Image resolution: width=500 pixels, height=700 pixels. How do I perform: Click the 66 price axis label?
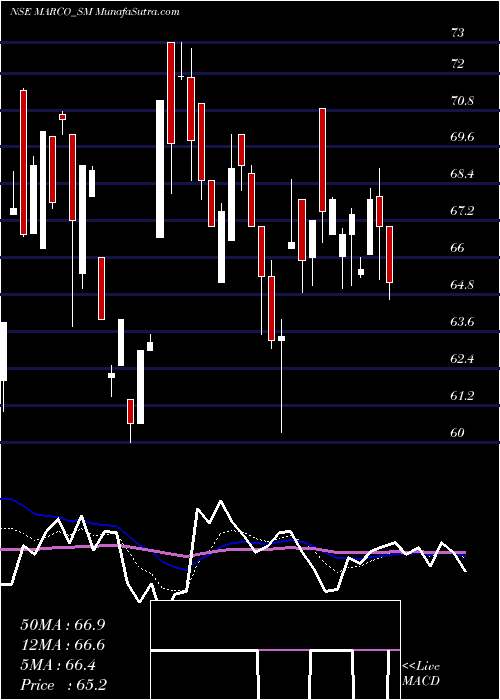[x=458, y=248]
